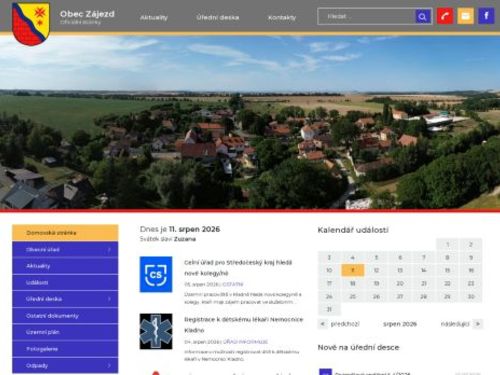Click the panoramic village header photo

tap(250, 122)
